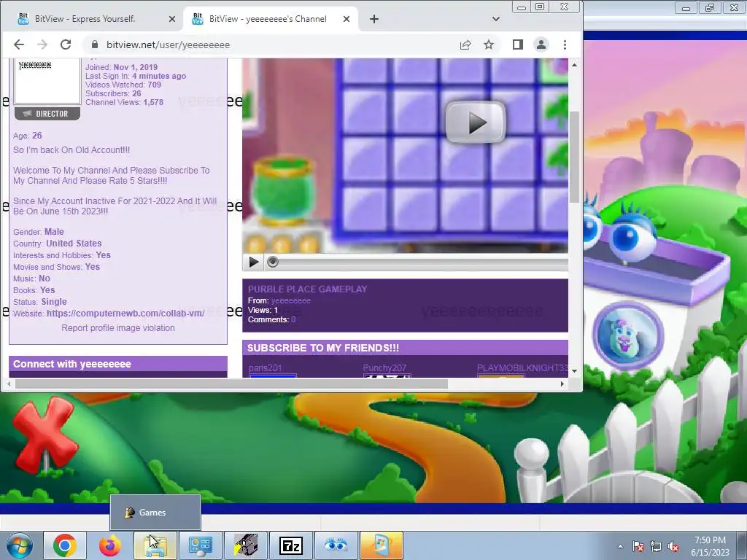
Task: Open a new Chrome tab
Action: pos(374,19)
